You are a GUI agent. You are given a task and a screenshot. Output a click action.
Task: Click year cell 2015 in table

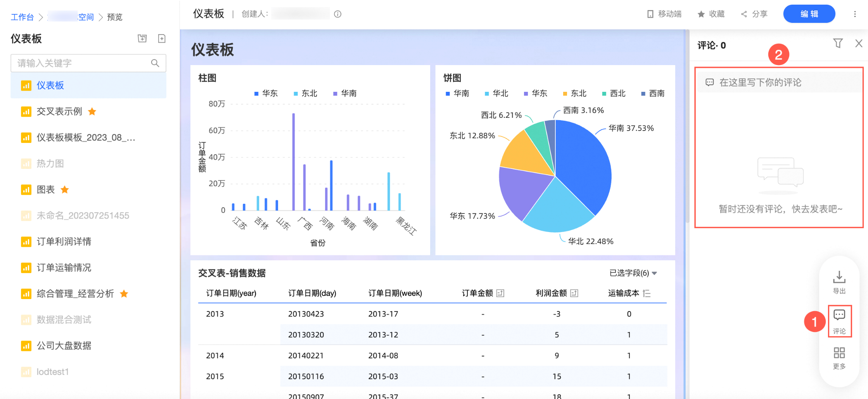[x=215, y=376]
